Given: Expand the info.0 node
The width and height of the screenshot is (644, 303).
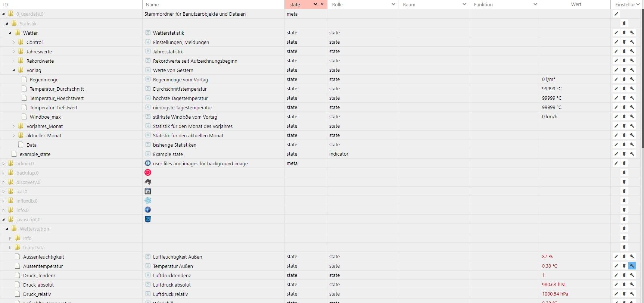Looking at the screenshot, I should 4,210.
